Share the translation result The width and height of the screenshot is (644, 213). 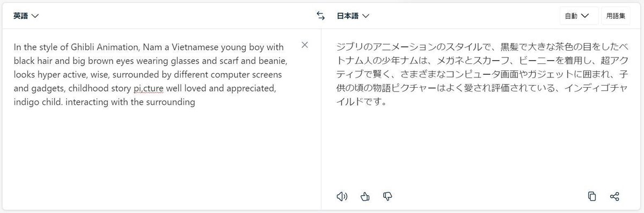point(615,196)
